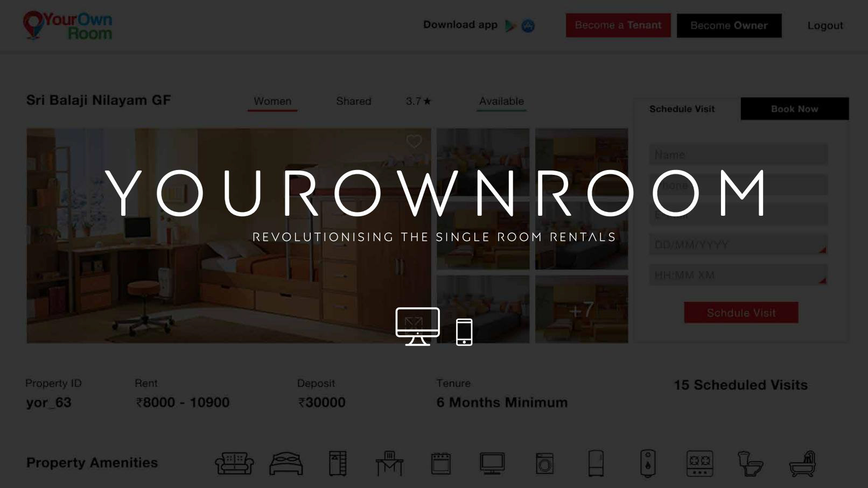Click the oven amenity icon
Viewport: 868px width, 488px height.
pos(441,463)
